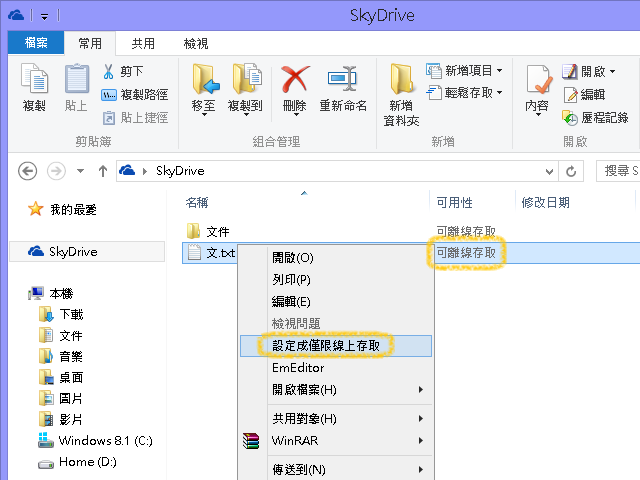The image size is (640, 480).
Task: Select SkyDrive in the navigation pane
Action: pos(87,251)
